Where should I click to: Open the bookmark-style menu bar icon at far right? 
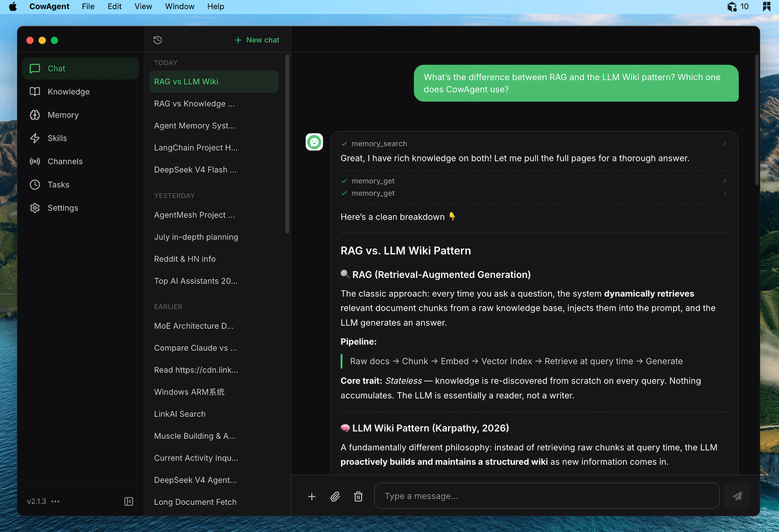click(x=767, y=6)
